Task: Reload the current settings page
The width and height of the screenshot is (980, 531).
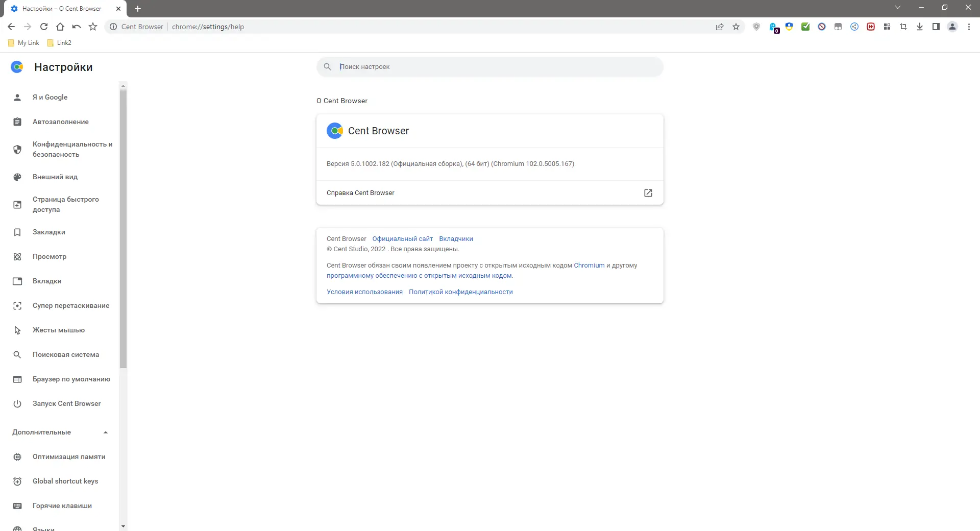Action: pos(44,27)
